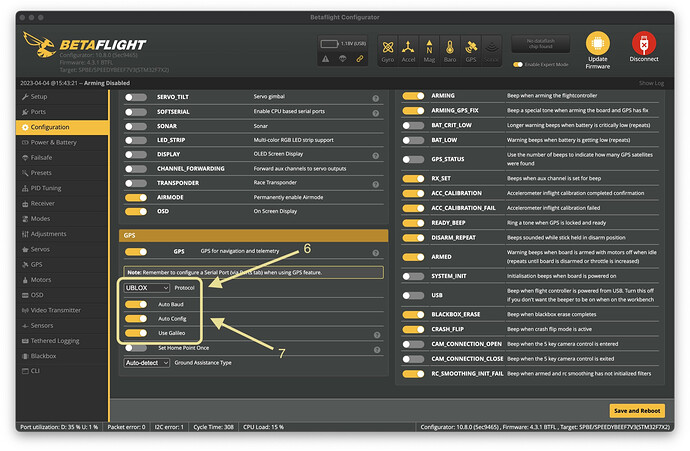The width and height of the screenshot is (690, 451).
Task: Click the No dataflash chip found indicator
Action: (x=541, y=44)
